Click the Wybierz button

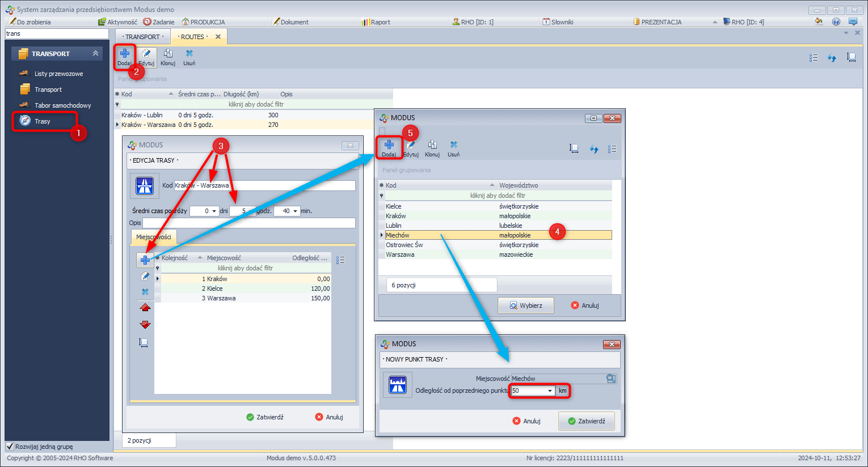[526, 305]
